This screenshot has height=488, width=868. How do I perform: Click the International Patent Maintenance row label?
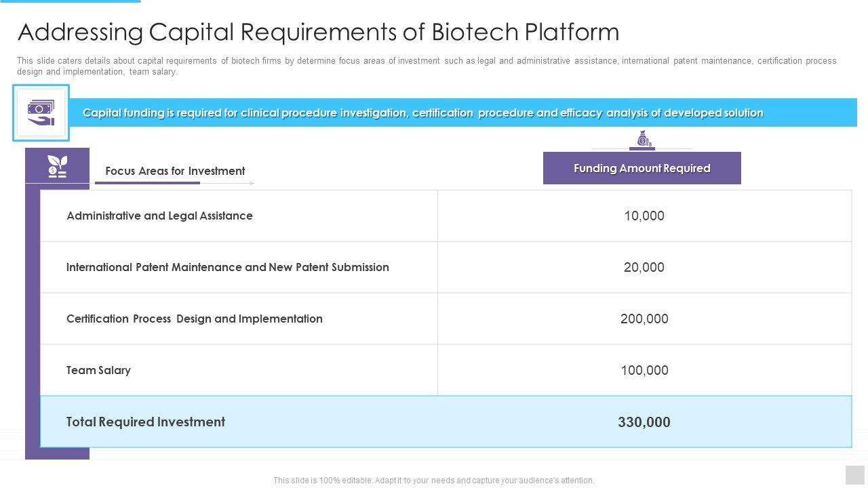click(227, 267)
